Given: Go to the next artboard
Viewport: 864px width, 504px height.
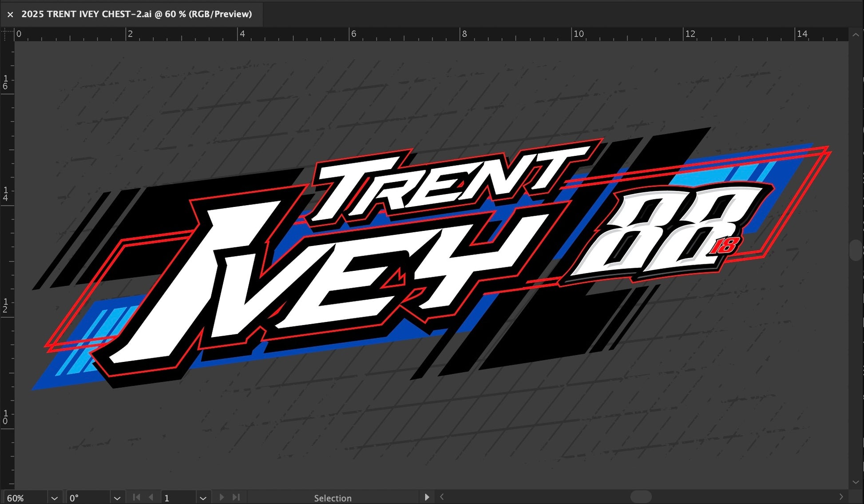Looking at the screenshot, I should point(222,497).
